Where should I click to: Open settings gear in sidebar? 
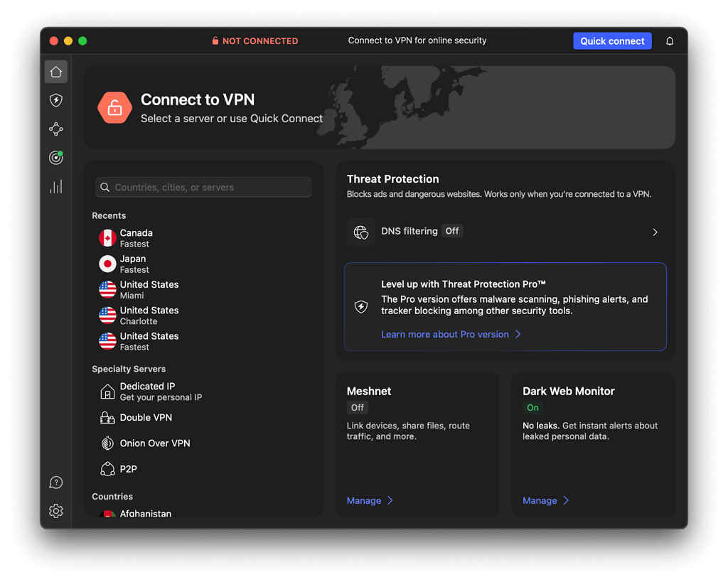[56, 511]
